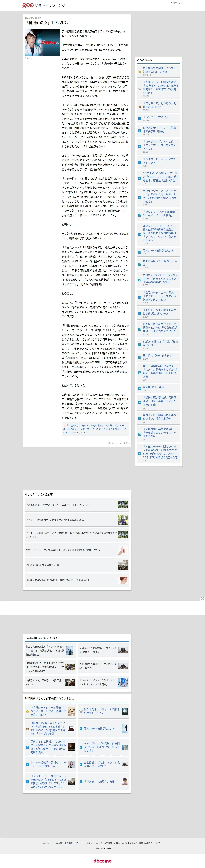Open 芦田愛菜（21）共演はなぜかNG article
205x868 pixels.
tap(42, 565)
